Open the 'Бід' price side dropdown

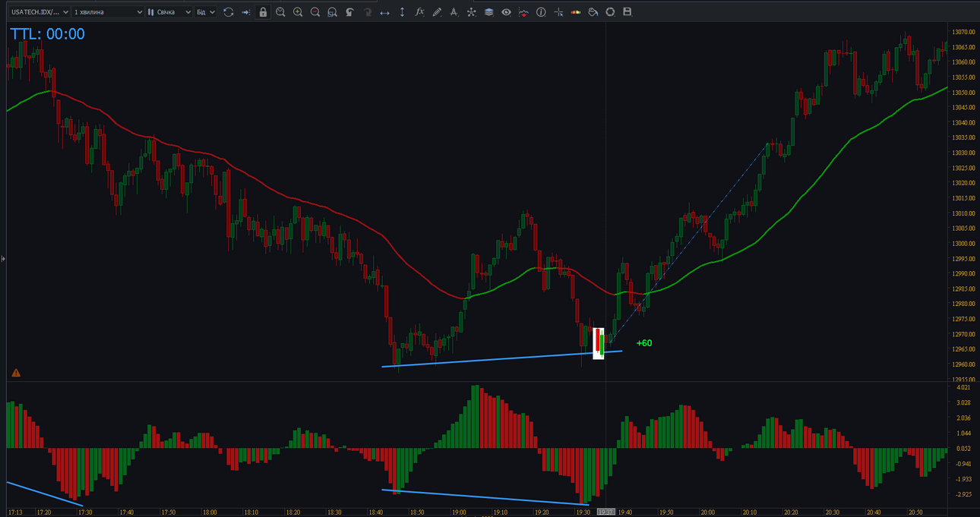pyautogui.click(x=206, y=12)
